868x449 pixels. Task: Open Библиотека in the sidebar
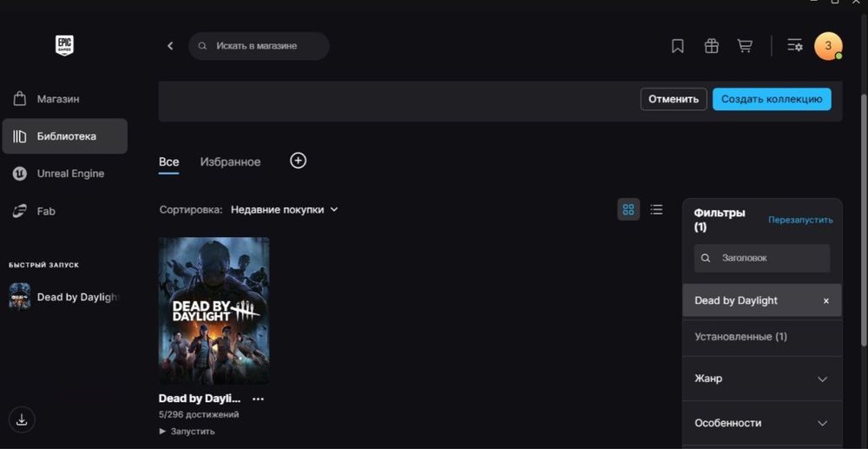(x=65, y=136)
